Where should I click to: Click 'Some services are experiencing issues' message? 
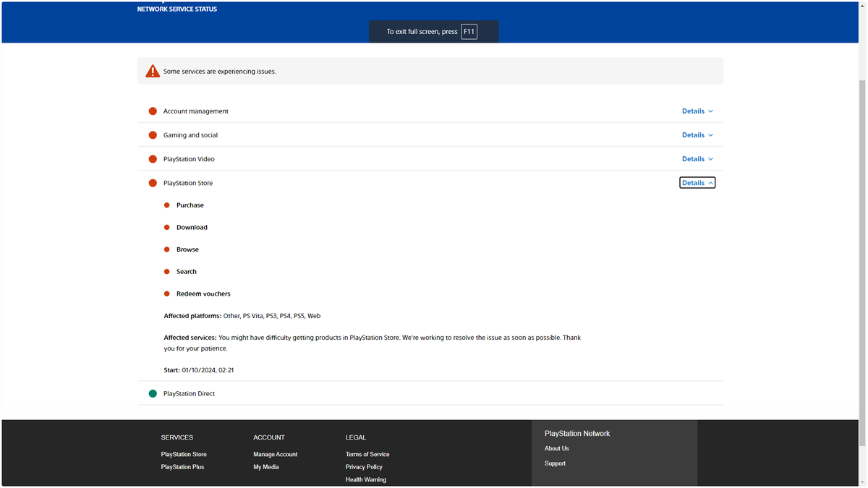[x=220, y=72]
